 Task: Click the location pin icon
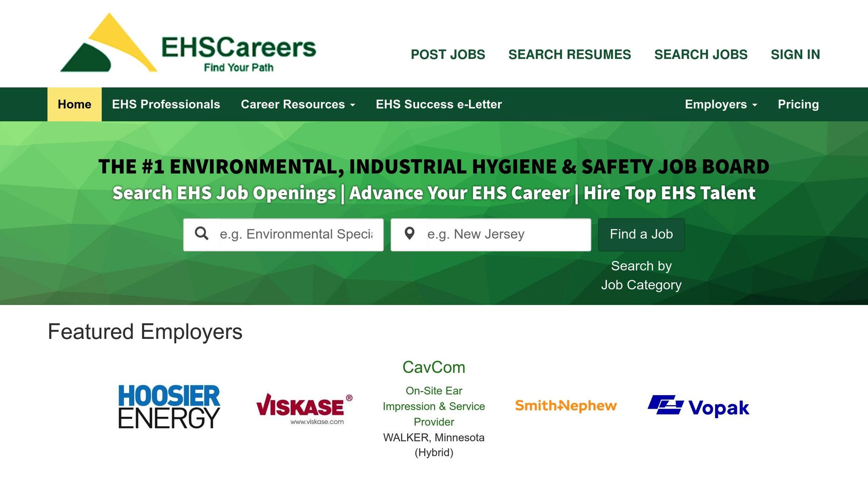click(410, 234)
